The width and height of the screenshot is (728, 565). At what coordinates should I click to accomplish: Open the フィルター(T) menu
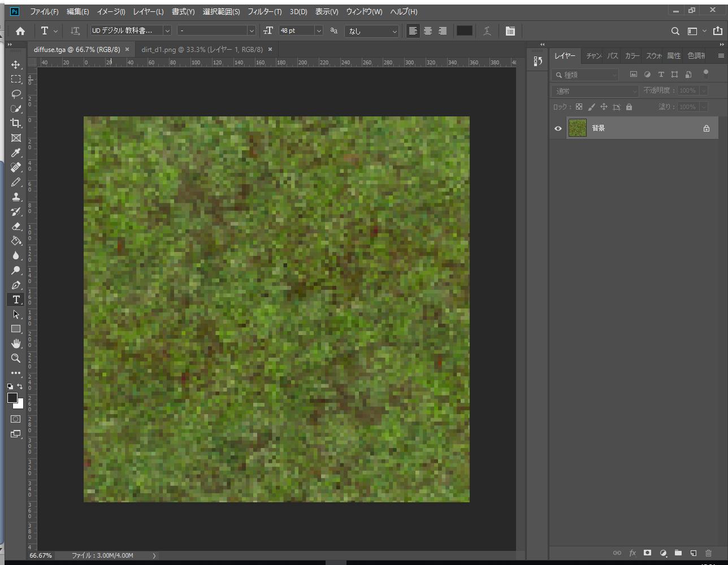coord(264,11)
